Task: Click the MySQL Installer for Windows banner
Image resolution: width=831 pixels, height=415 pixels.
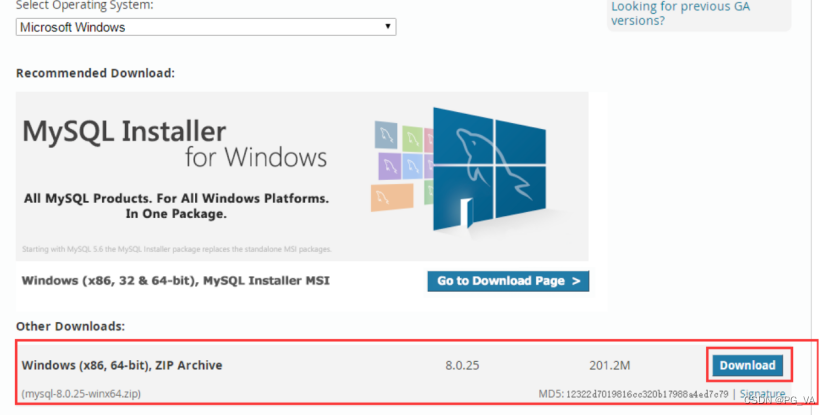Action: pyautogui.click(x=302, y=176)
